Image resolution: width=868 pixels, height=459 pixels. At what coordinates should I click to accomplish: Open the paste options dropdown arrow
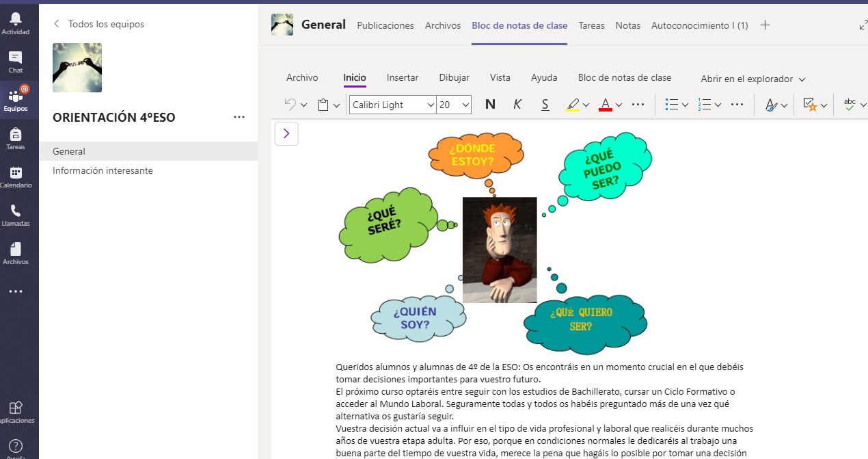tap(337, 105)
